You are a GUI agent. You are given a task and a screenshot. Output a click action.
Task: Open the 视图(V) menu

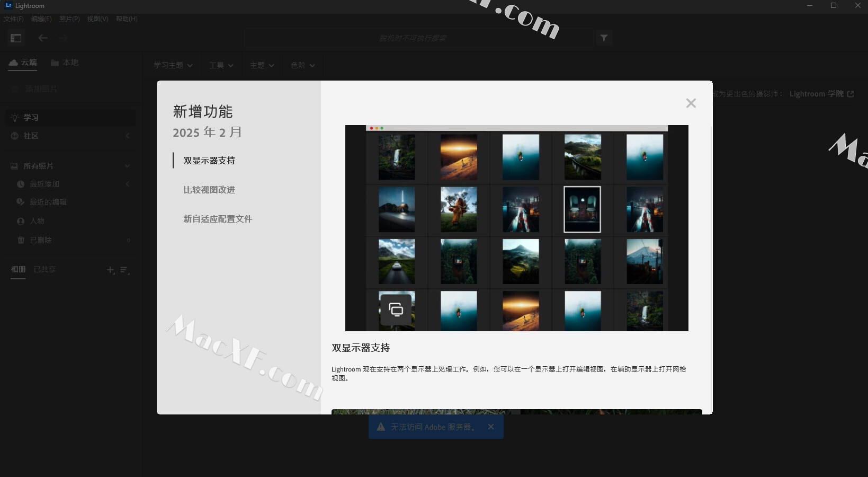[x=97, y=19]
